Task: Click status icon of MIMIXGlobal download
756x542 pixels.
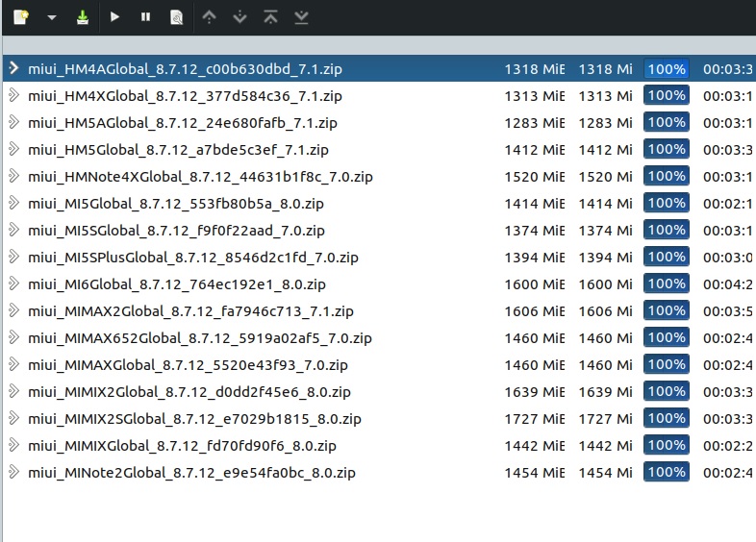Action: tap(14, 446)
